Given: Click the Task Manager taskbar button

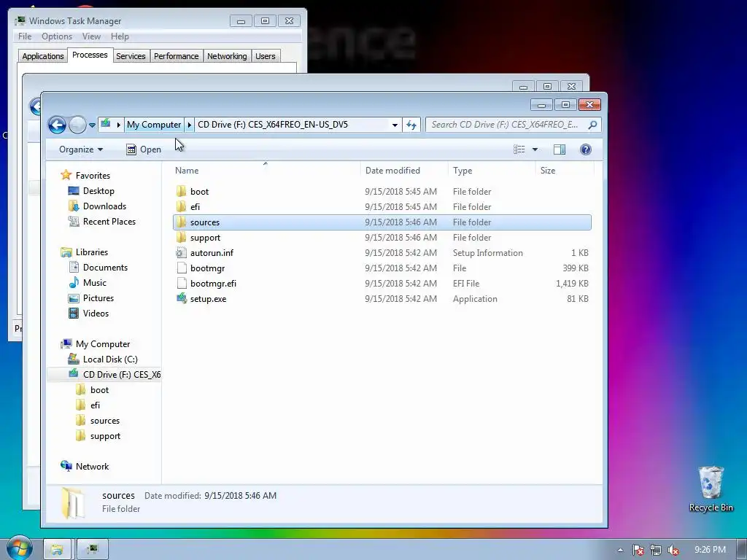Looking at the screenshot, I should pos(93,550).
